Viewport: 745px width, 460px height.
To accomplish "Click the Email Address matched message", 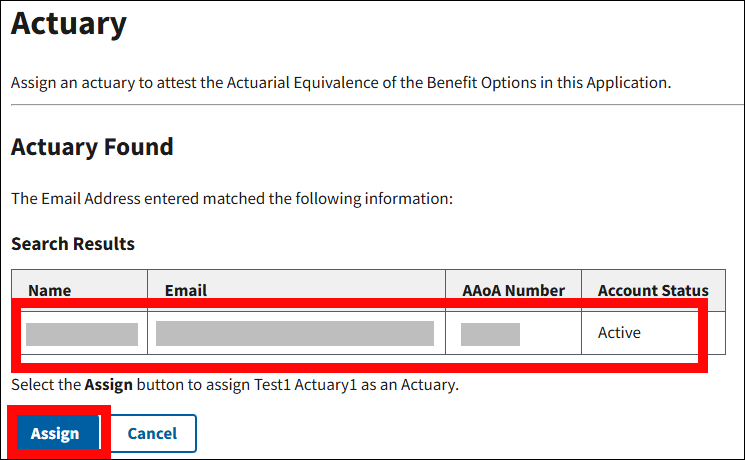I will [x=232, y=198].
